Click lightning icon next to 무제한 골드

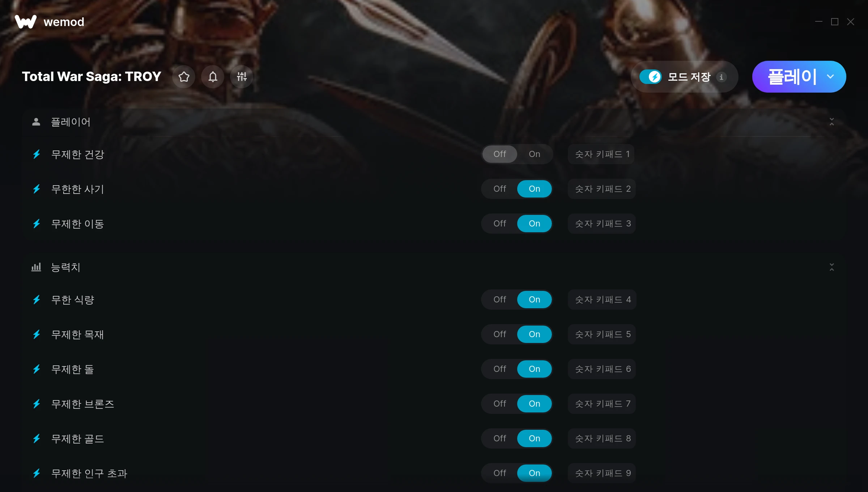tap(37, 438)
